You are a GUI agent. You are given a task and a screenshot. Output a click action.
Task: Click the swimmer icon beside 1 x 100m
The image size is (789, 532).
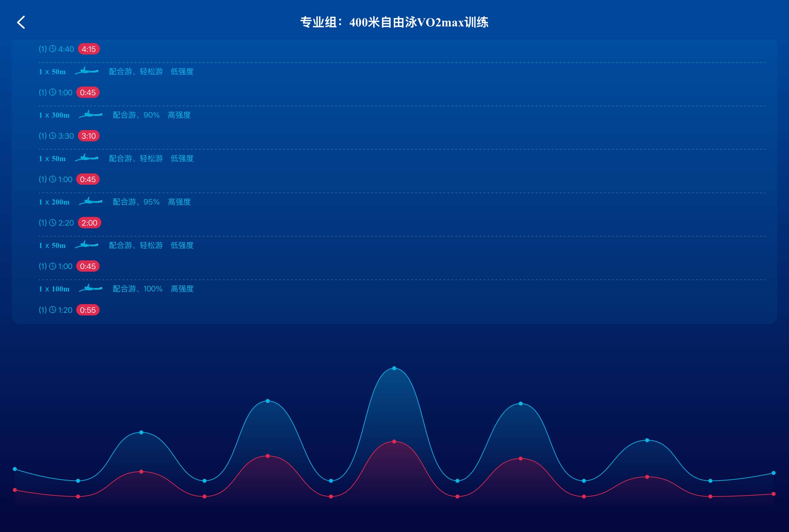(90, 288)
